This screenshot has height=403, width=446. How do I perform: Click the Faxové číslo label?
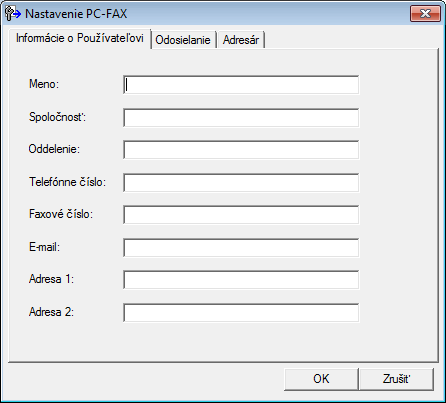click(x=61, y=214)
